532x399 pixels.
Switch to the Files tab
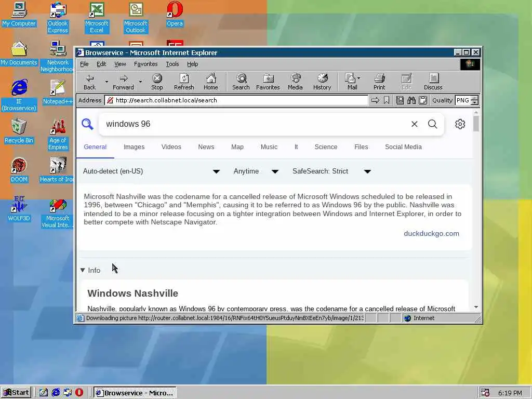[361, 147]
